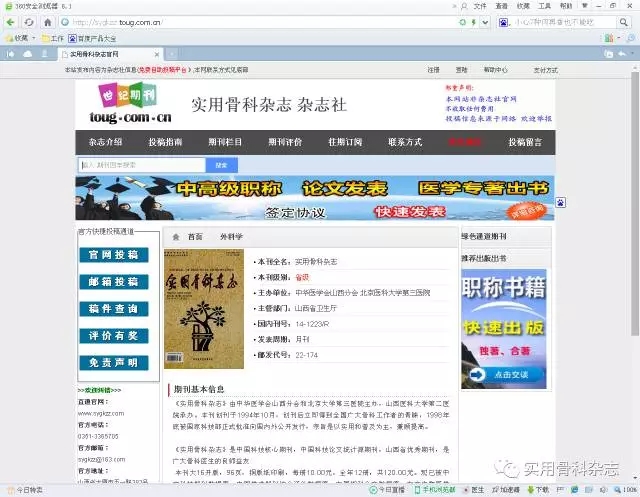Click the green reload icon in the address bar
640x497 pixels.
pos(462,22)
